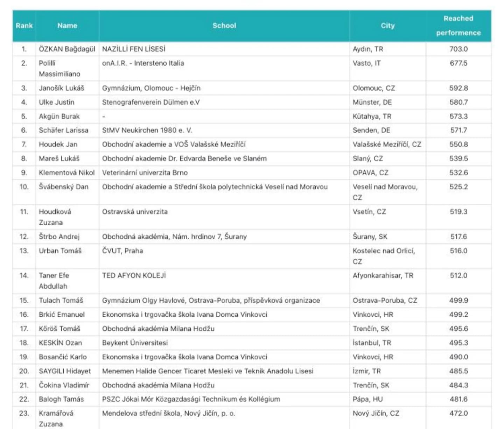Select the name Štrbo Andrej

coord(59,237)
